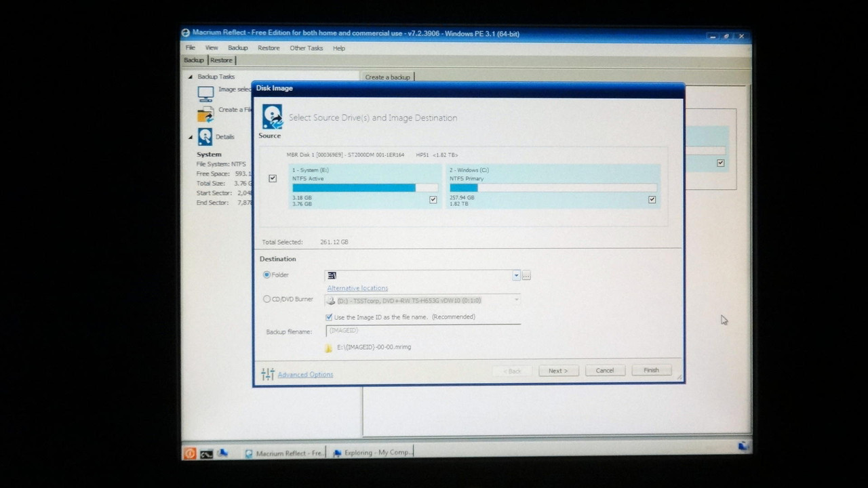
Task: Click the Image selected disks monitor icon
Action: (x=205, y=93)
